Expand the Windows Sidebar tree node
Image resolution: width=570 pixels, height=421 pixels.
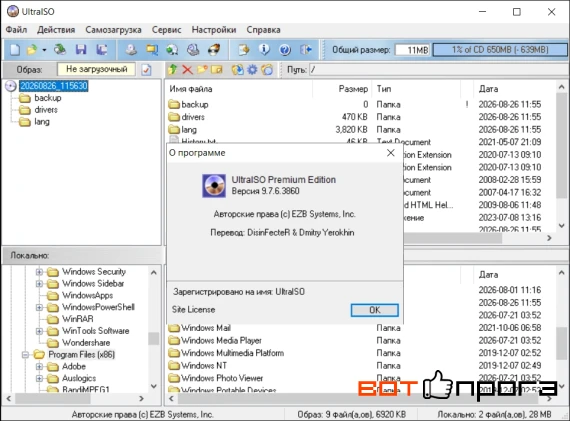39,284
